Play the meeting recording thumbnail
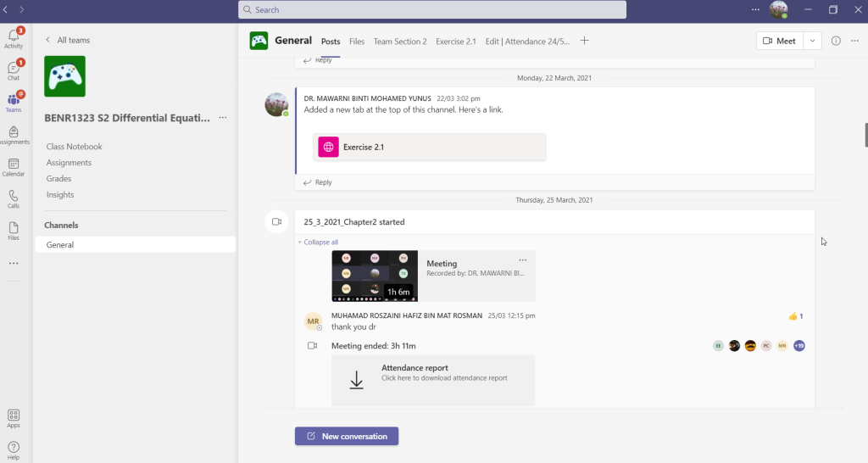Image resolution: width=868 pixels, height=463 pixels. 374,276
